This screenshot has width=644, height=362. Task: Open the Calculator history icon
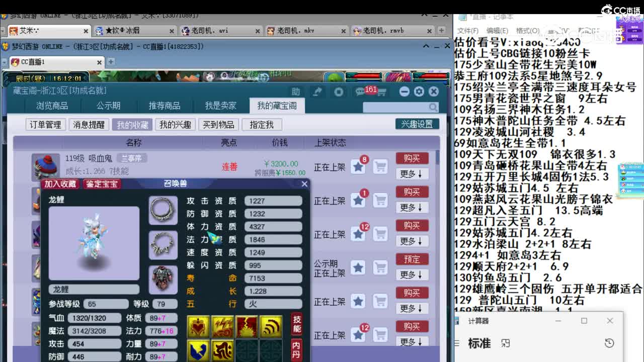pyautogui.click(x=609, y=343)
